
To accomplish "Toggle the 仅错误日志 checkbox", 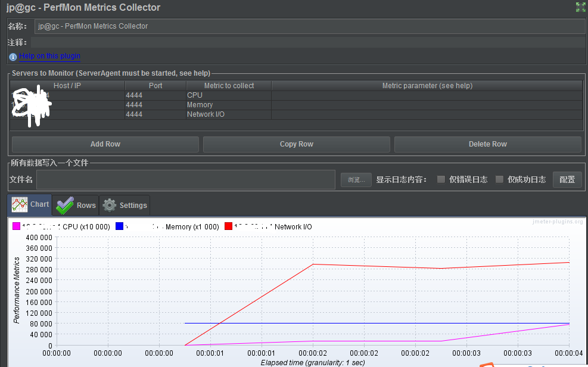I will point(441,179).
